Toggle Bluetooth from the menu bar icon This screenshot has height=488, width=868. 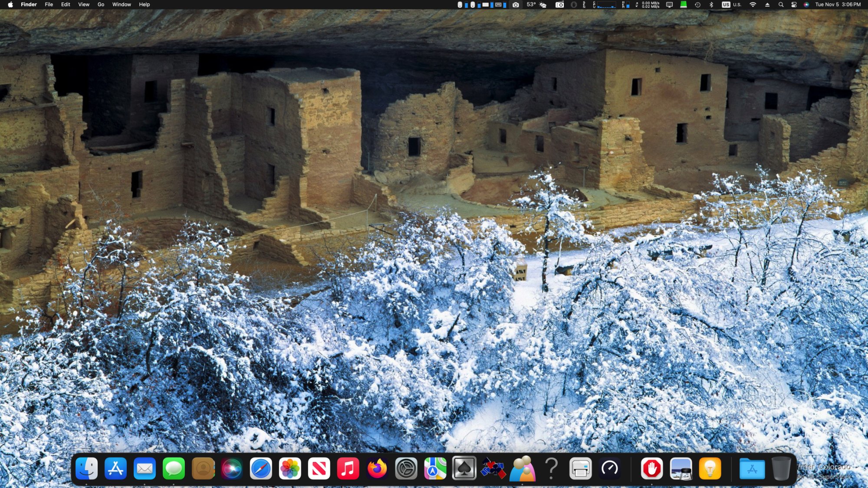[711, 5]
